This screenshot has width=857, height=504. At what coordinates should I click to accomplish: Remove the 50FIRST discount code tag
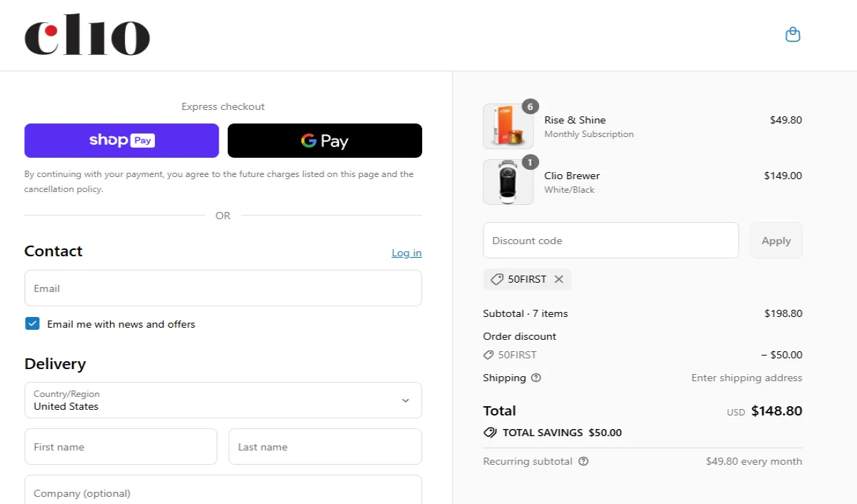point(558,279)
